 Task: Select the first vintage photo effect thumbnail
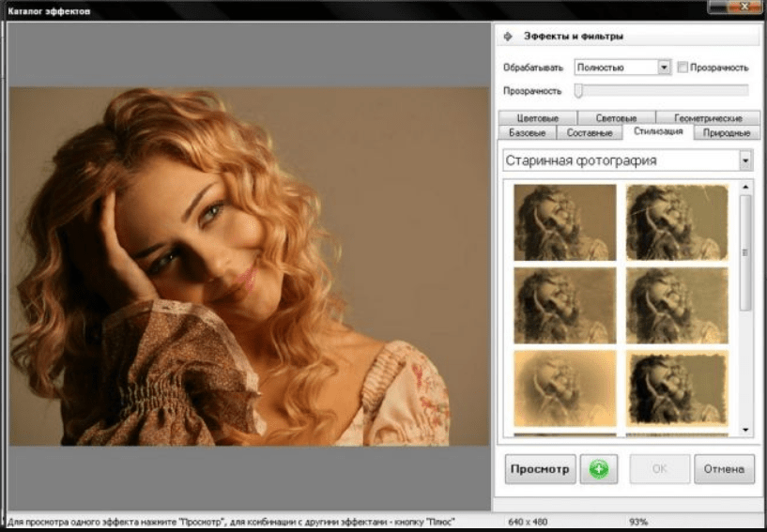(564, 221)
